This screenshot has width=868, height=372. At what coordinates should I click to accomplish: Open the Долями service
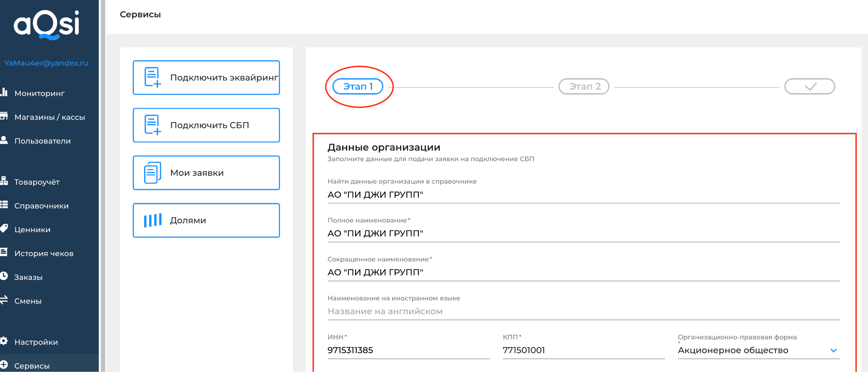click(x=206, y=220)
